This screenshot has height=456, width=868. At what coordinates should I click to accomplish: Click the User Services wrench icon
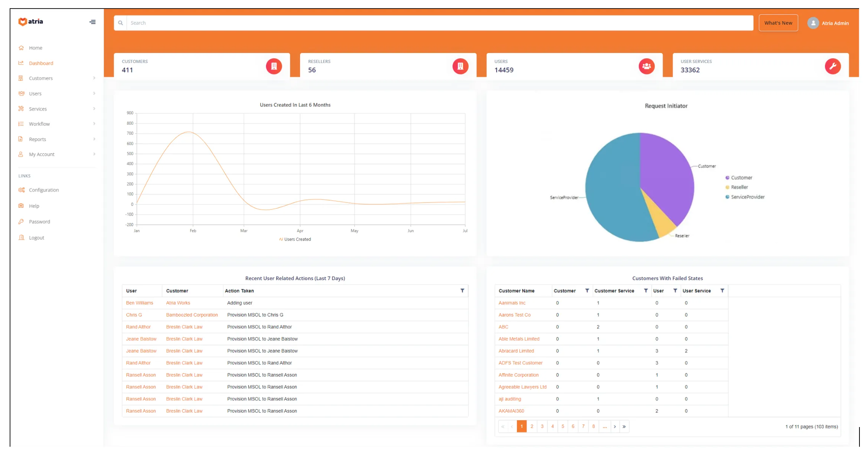[832, 66]
